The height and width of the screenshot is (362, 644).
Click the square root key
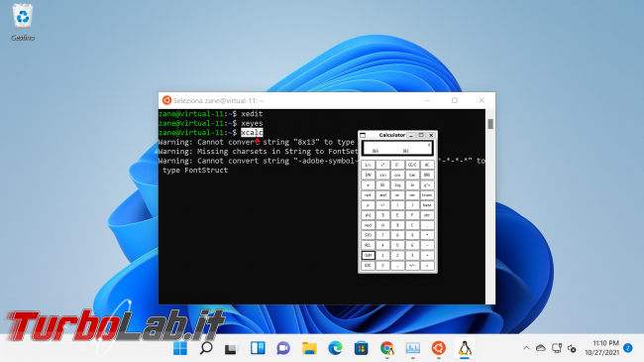pos(397,165)
